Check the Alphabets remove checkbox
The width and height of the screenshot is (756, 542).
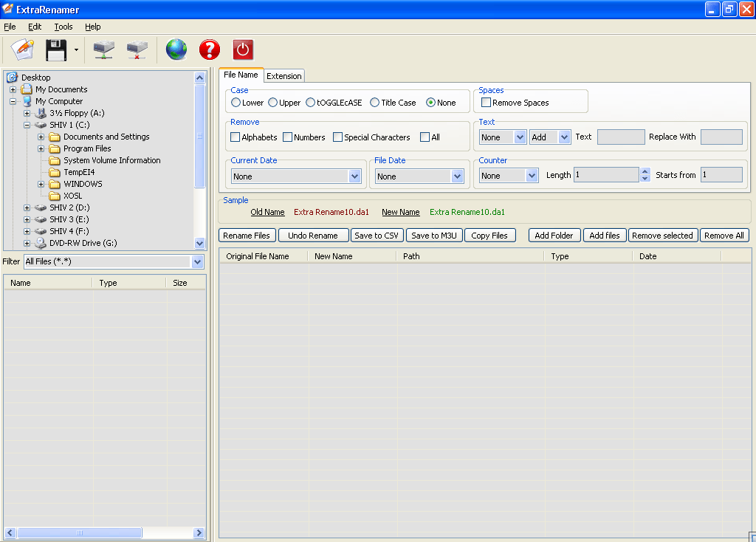[x=236, y=137]
